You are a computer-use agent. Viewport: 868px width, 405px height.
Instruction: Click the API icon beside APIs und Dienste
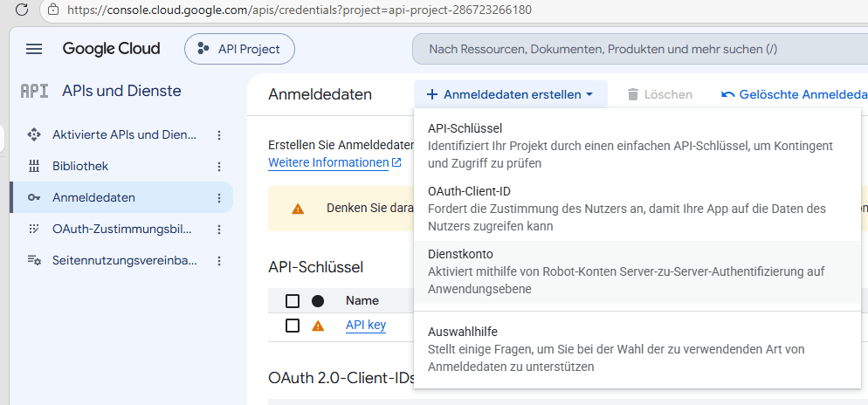coord(34,91)
